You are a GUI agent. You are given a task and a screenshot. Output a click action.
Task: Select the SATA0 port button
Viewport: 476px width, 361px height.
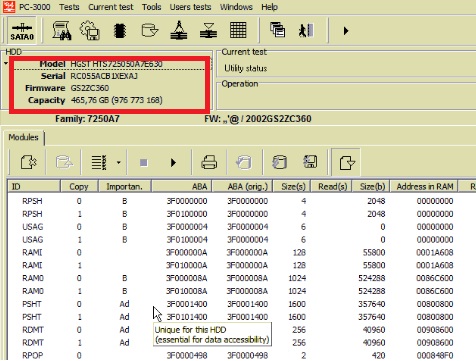click(22, 31)
